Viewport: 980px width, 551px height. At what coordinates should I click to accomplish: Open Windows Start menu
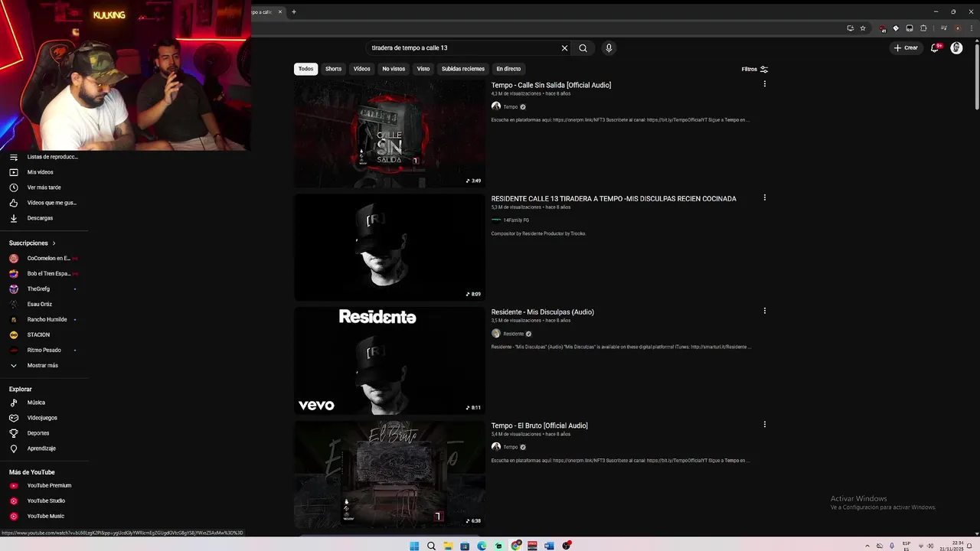(414, 546)
